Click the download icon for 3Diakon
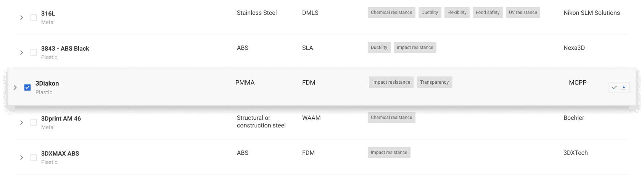Image resolution: width=644 pixels, height=175 pixels. tap(624, 87)
